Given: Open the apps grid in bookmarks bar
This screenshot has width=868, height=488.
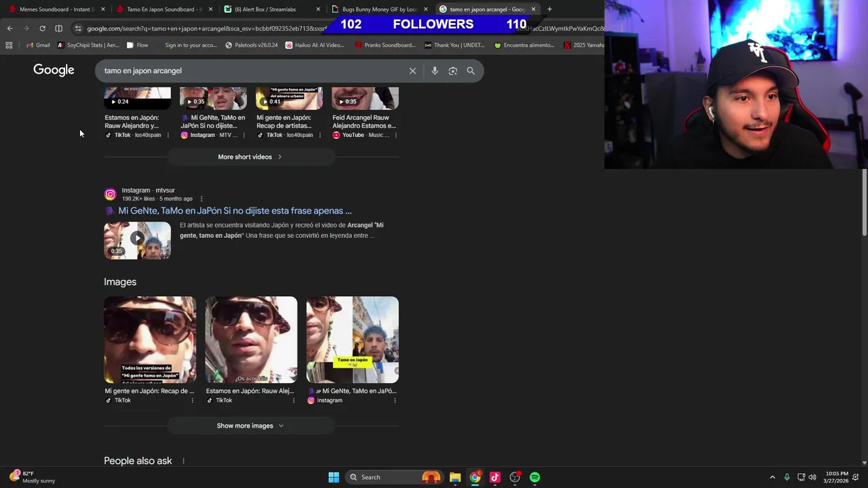Looking at the screenshot, I should click(x=9, y=45).
